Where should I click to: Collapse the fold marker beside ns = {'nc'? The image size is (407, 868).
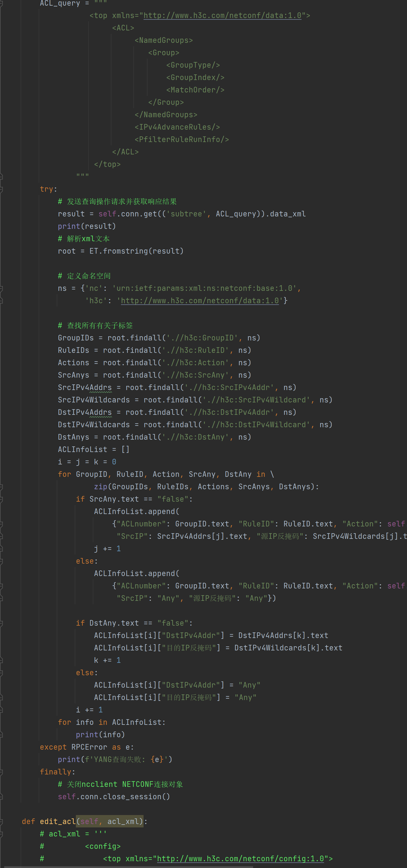(x=1, y=288)
